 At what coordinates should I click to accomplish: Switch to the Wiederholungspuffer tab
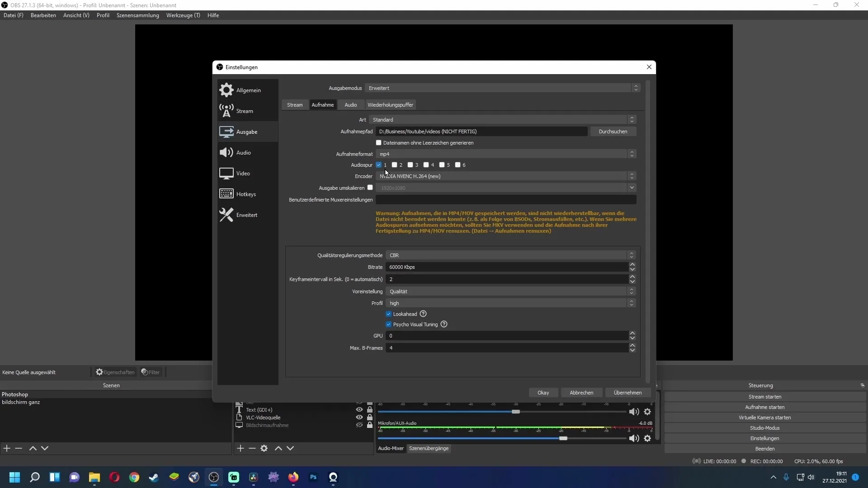tap(390, 105)
